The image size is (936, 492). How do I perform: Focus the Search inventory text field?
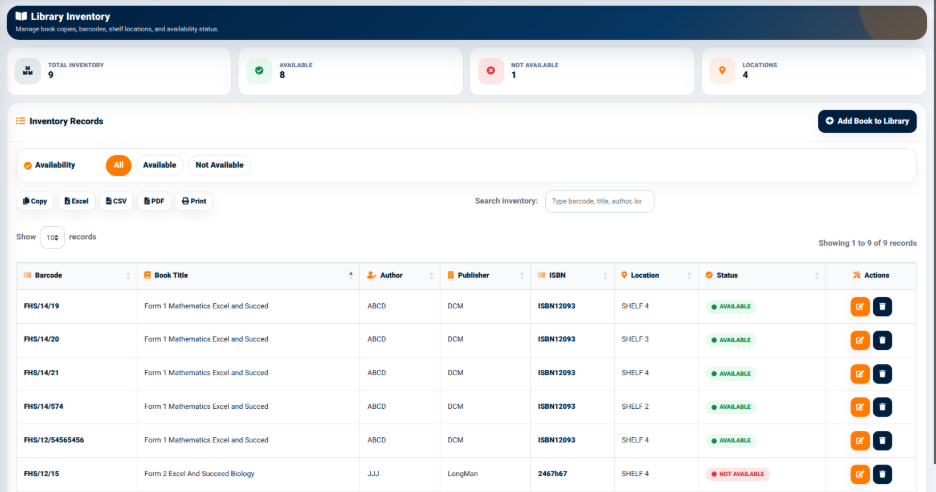[x=599, y=201]
